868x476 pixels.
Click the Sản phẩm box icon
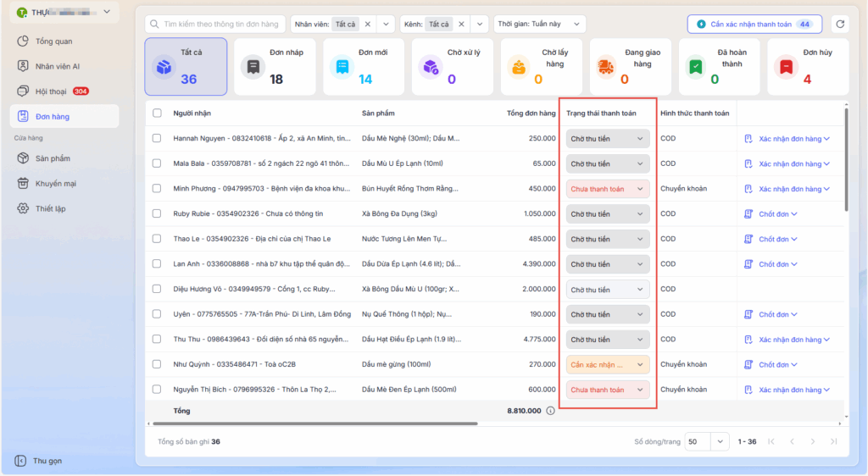[x=23, y=158]
